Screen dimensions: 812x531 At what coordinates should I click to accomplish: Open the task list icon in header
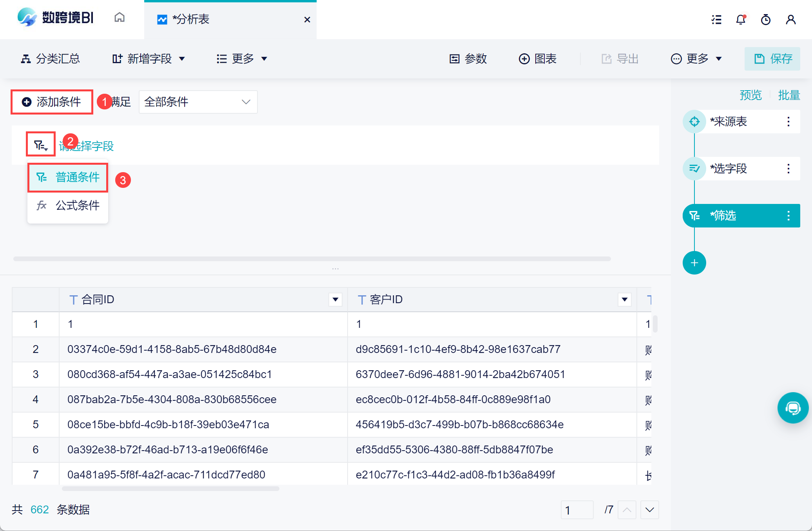click(716, 20)
